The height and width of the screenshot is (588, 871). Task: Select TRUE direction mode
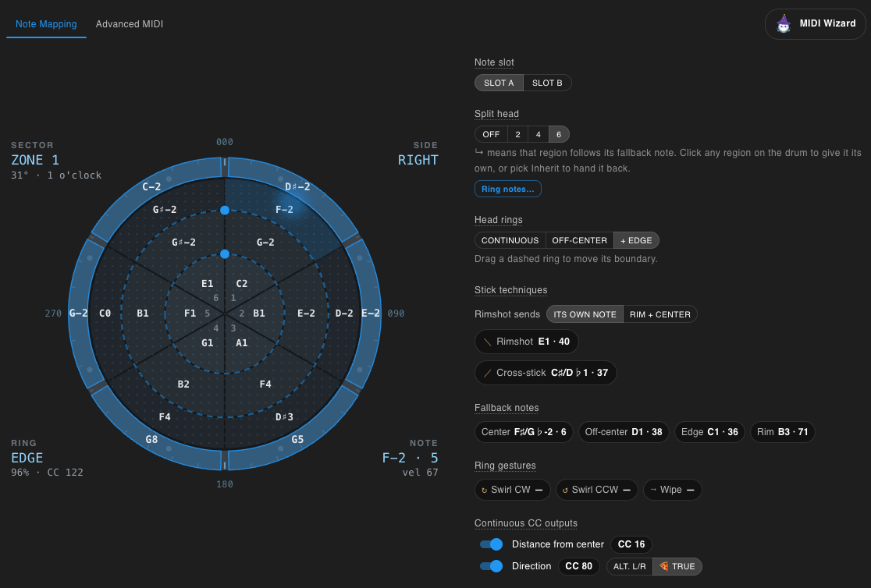coord(677,566)
